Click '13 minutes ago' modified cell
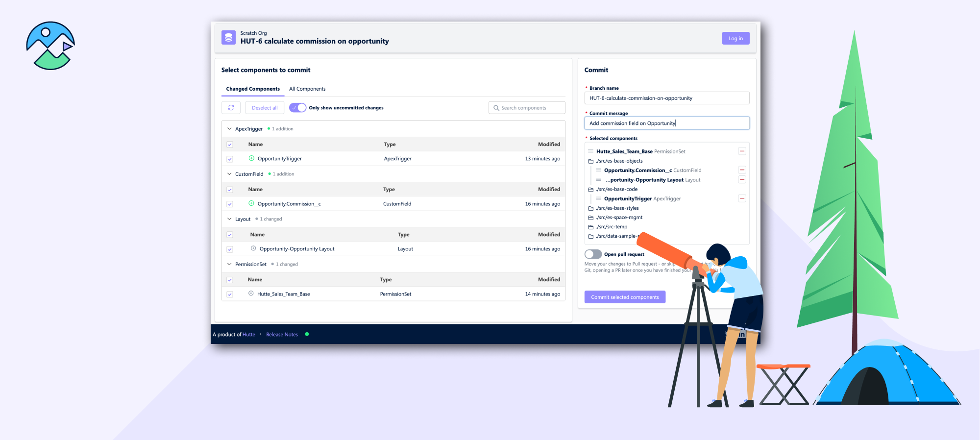This screenshot has height=440, width=980. coord(542,159)
